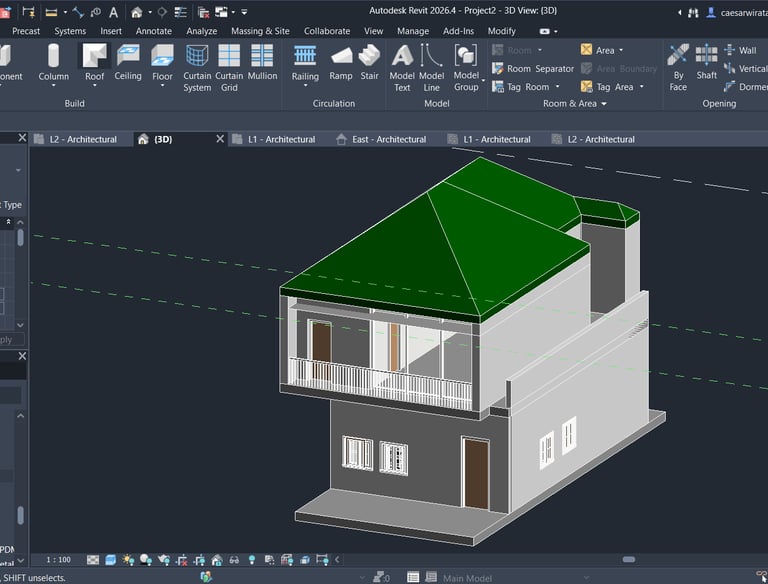Expand the Roof dropdown arrow
Viewport: 768px width, 584px height.
[x=94, y=86]
